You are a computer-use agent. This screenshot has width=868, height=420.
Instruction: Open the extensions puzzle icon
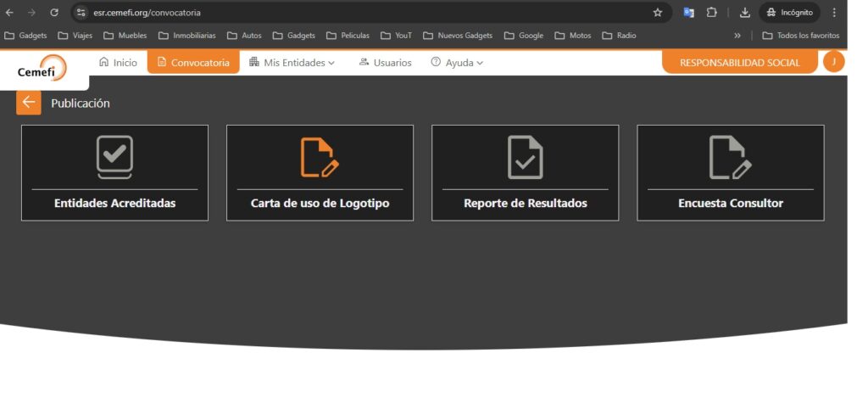tap(712, 12)
